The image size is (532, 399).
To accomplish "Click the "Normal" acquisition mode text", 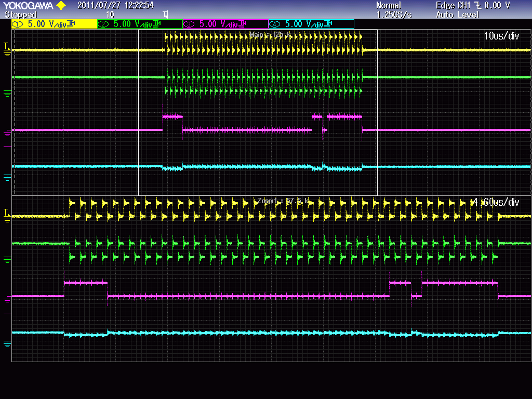I will tap(389, 5).
